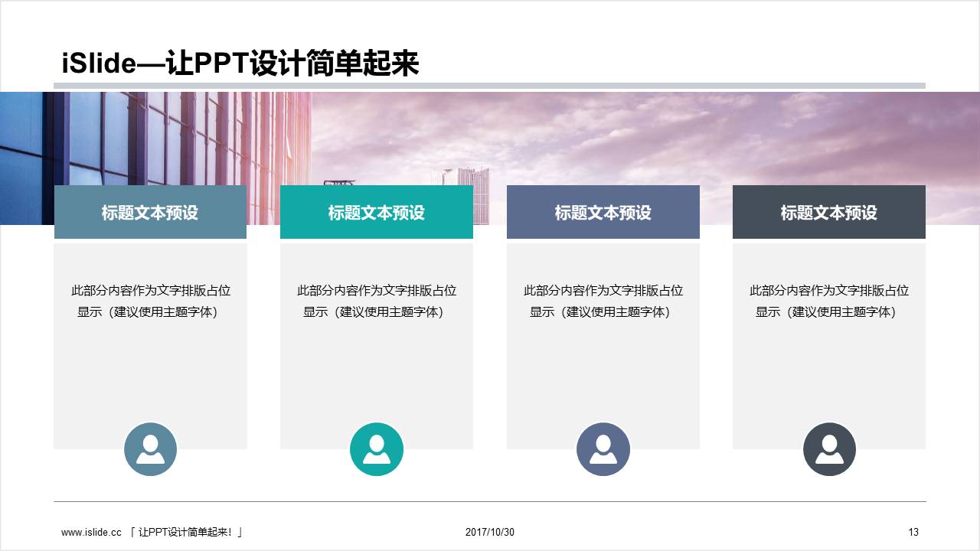Select the dark charcoal 标题文本预设 header box
Screen dimensions: 980x551
pos(829,212)
